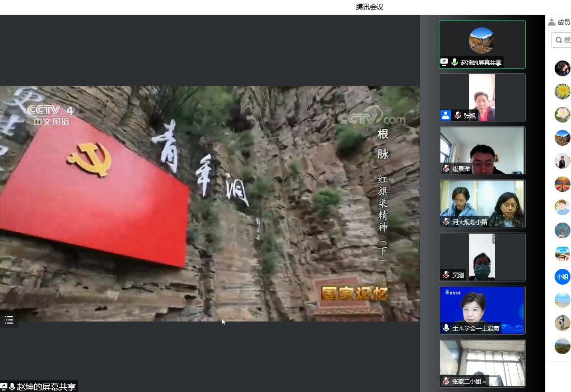The height and width of the screenshot is (392, 571).
Task: Click the screen icon in bottom-left share label
Action: pyautogui.click(x=4, y=387)
